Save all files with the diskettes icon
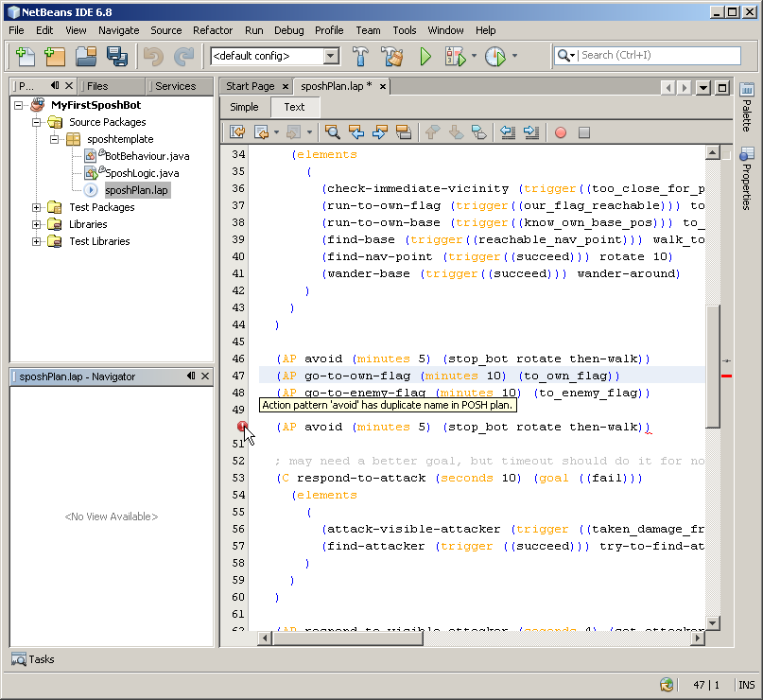The width and height of the screenshot is (763, 700). click(117, 57)
